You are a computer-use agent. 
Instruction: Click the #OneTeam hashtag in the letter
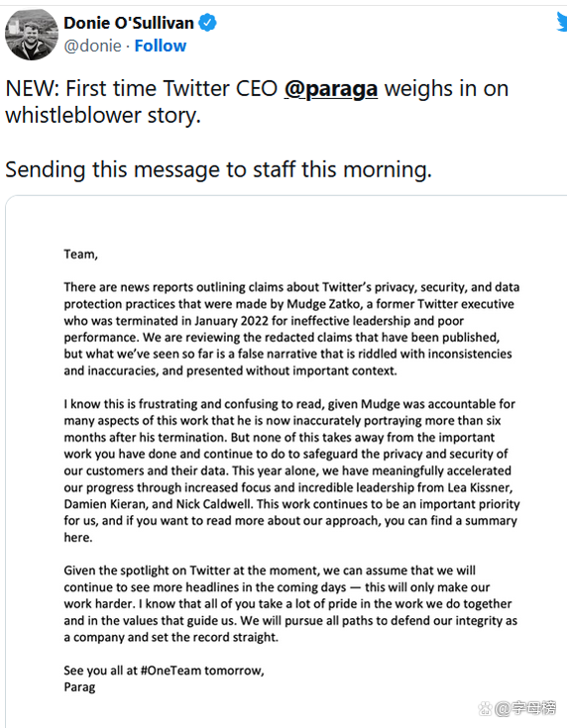[171, 671]
